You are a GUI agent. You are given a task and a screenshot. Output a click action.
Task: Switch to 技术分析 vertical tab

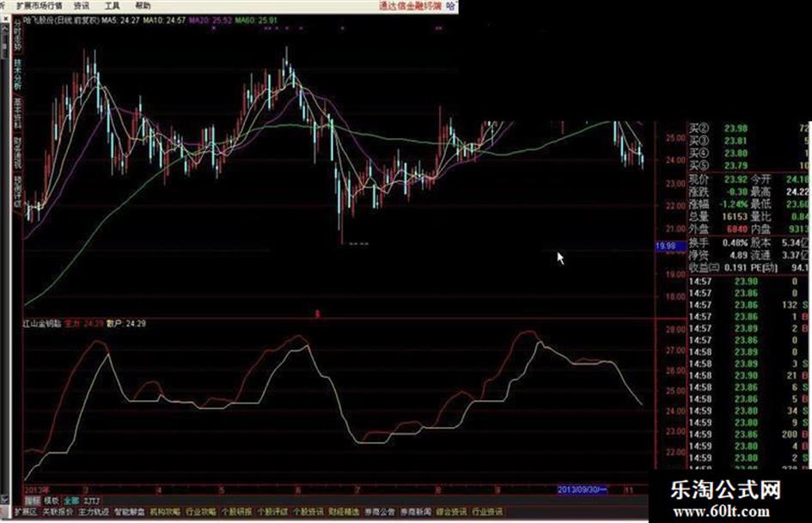click(x=17, y=74)
